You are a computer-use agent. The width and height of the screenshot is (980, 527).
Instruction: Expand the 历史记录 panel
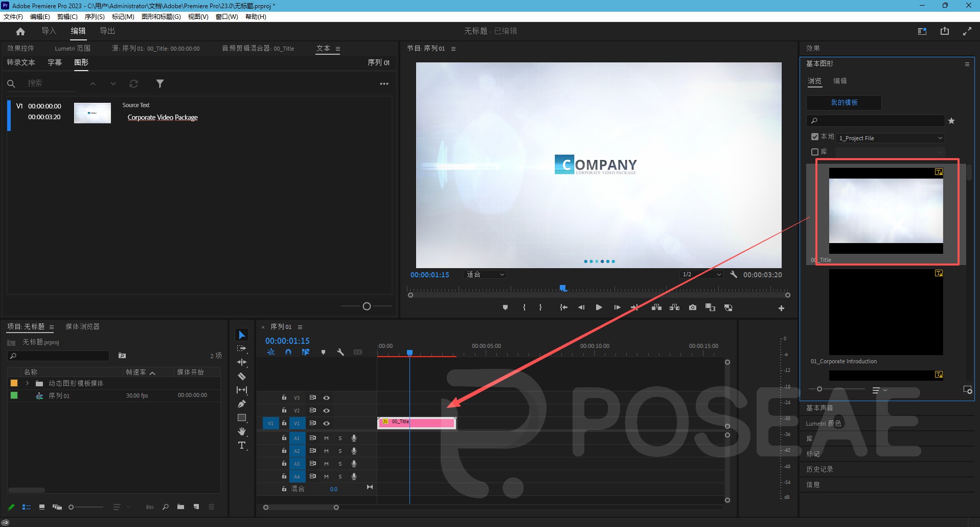819,469
